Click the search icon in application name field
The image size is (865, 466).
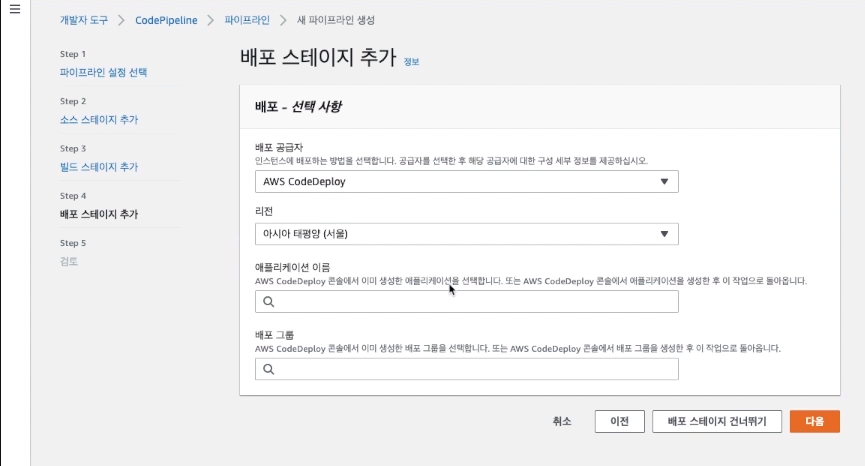269,302
